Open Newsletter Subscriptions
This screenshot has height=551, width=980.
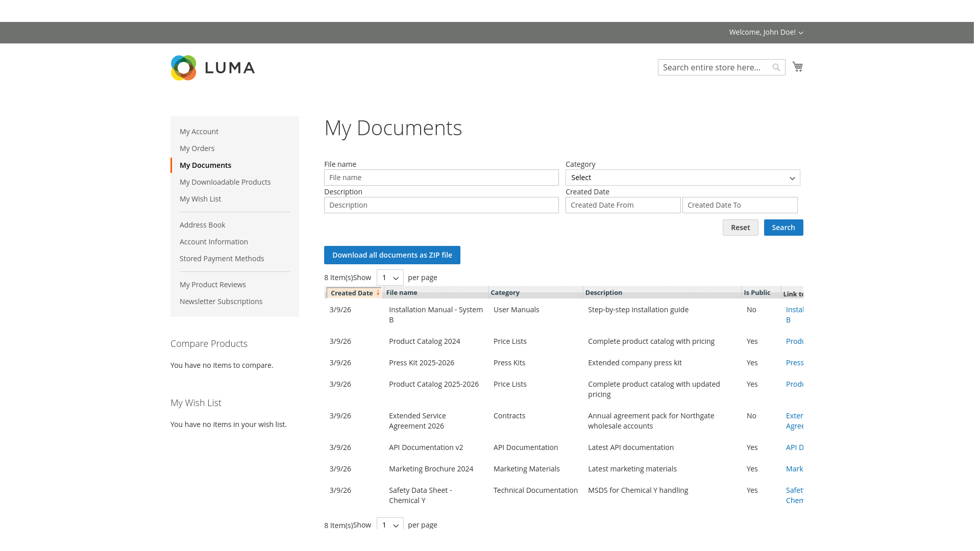point(221,302)
